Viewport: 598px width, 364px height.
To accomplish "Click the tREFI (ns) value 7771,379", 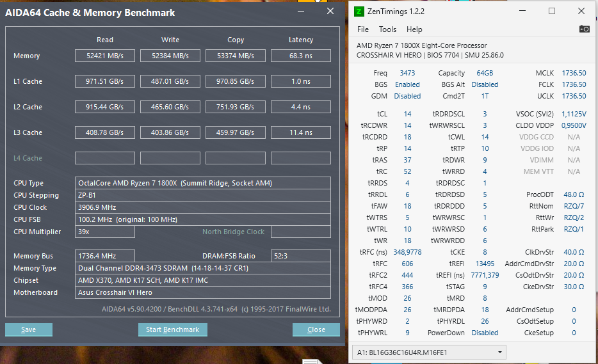I will (x=485, y=275).
